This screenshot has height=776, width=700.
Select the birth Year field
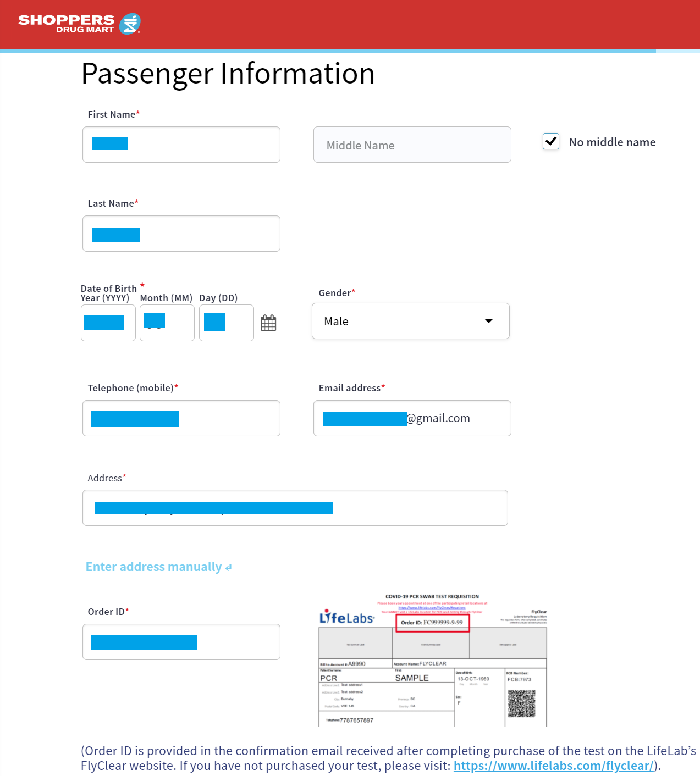(108, 323)
